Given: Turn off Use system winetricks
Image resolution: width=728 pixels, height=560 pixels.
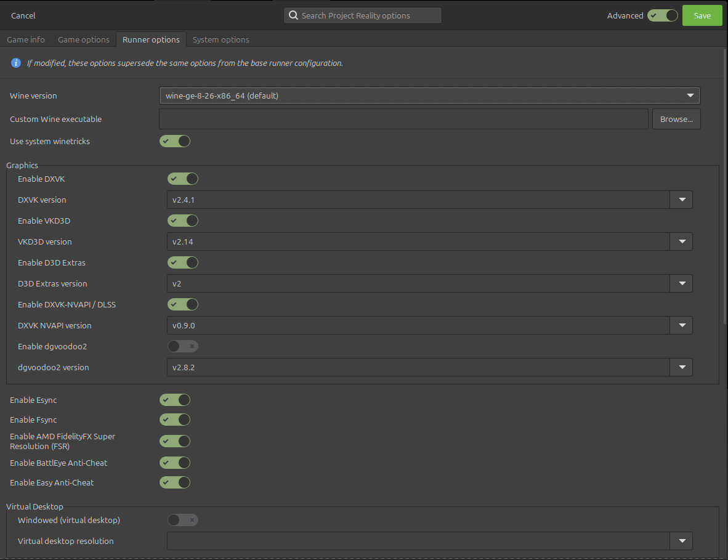Looking at the screenshot, I should point(175,141).
